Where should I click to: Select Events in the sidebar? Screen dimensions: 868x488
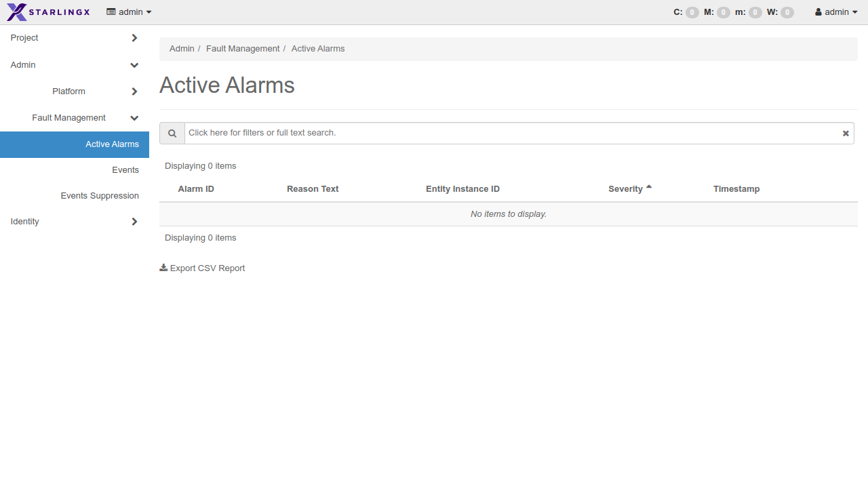click(125, 169)
